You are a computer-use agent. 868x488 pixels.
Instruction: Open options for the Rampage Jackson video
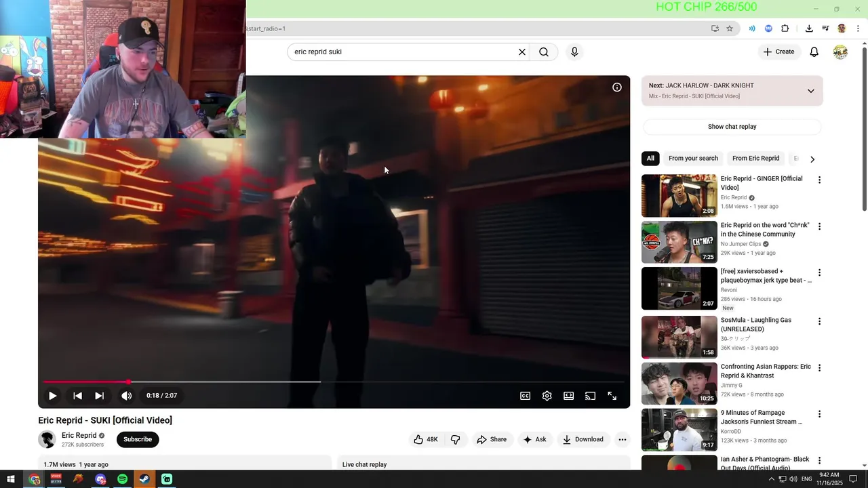click(x=819, y=414)
